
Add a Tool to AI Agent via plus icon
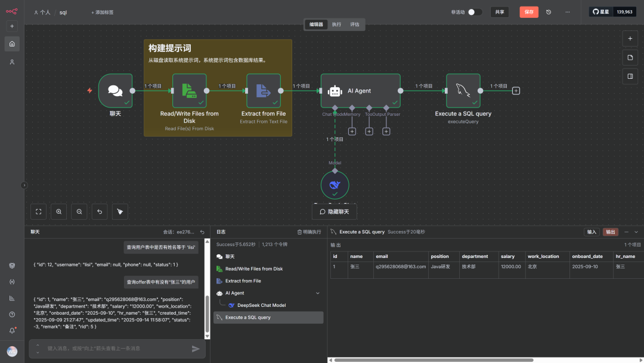tap(369, 131)
